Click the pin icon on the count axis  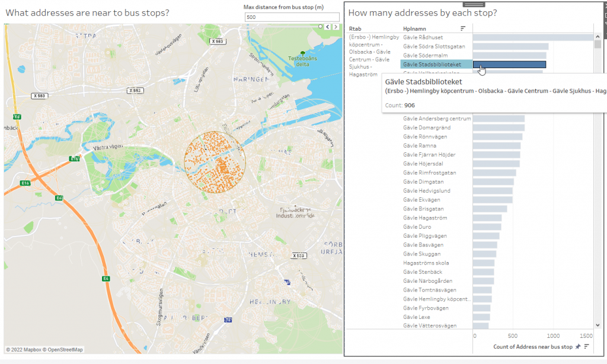click(x=578, y=347)
